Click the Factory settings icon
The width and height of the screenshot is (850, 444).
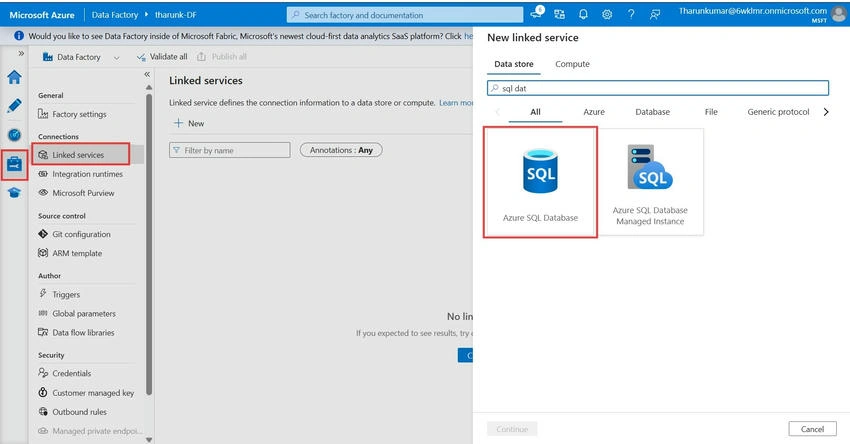tap(43, 114)
